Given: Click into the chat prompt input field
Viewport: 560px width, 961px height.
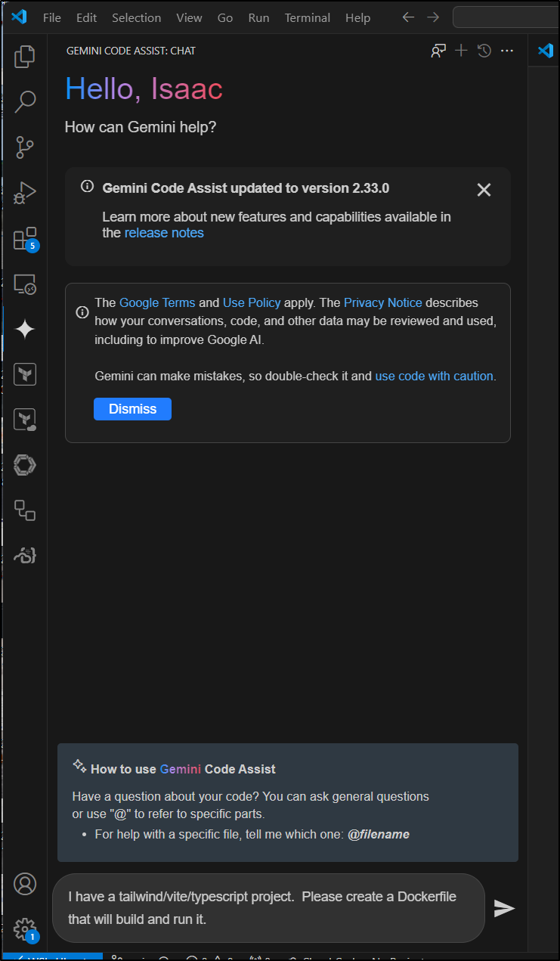Looking at the screenshot, I should 268,908.
